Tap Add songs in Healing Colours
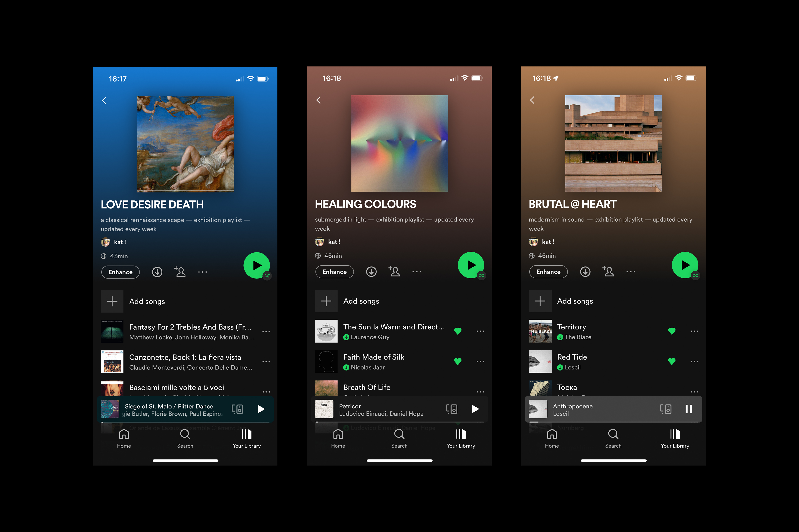The image size is (799, 532). (x=361, y=301)
